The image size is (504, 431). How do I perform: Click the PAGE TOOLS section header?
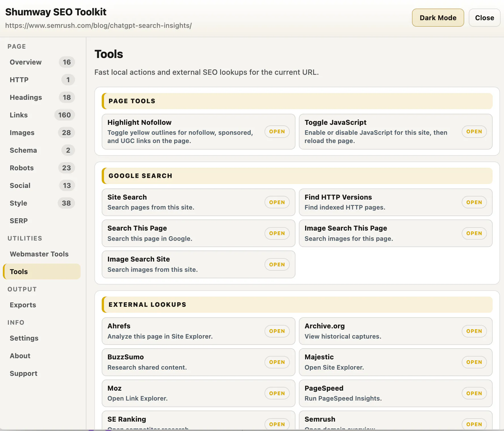tap(297, 101)
